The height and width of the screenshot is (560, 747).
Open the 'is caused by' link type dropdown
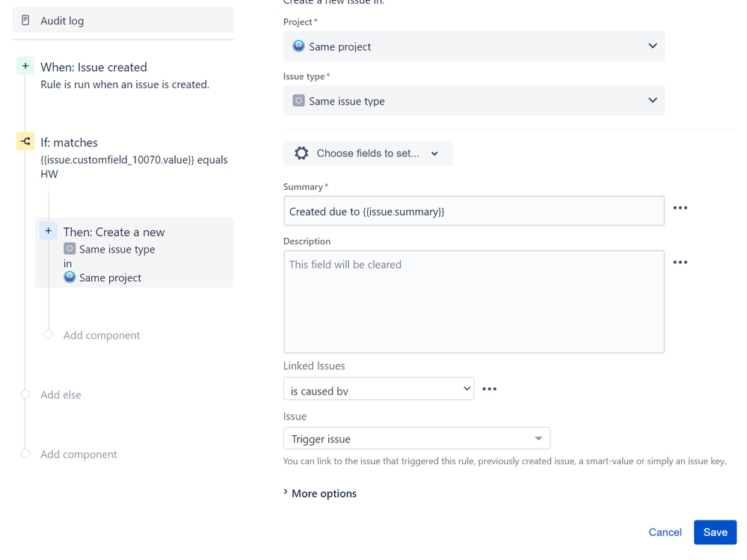378,389
